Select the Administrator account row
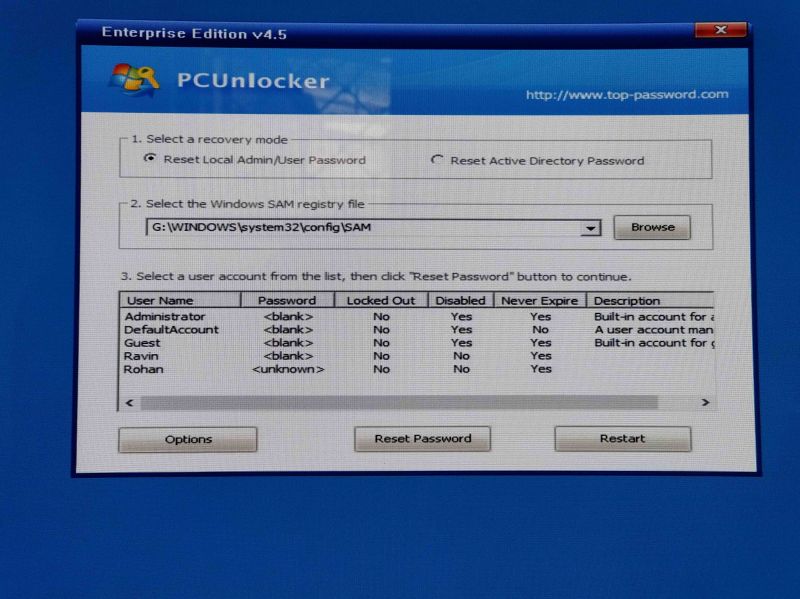Image resolution: width=800 pixels, height=599 pixels. tap(417, 316)
